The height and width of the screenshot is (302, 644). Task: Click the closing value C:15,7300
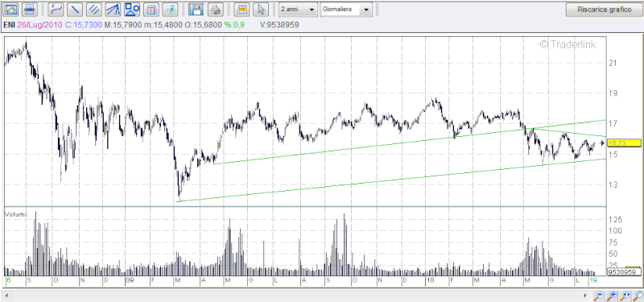[x=84, y=25]
